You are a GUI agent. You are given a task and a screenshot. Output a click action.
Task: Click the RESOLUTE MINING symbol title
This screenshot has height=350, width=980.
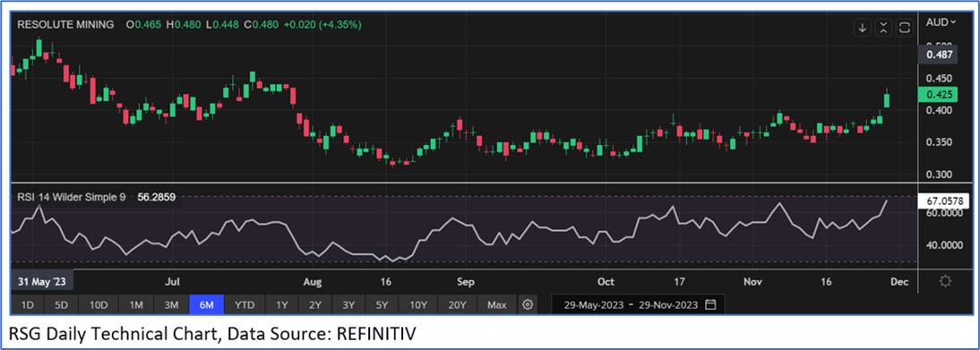click(x=65, y=25)
